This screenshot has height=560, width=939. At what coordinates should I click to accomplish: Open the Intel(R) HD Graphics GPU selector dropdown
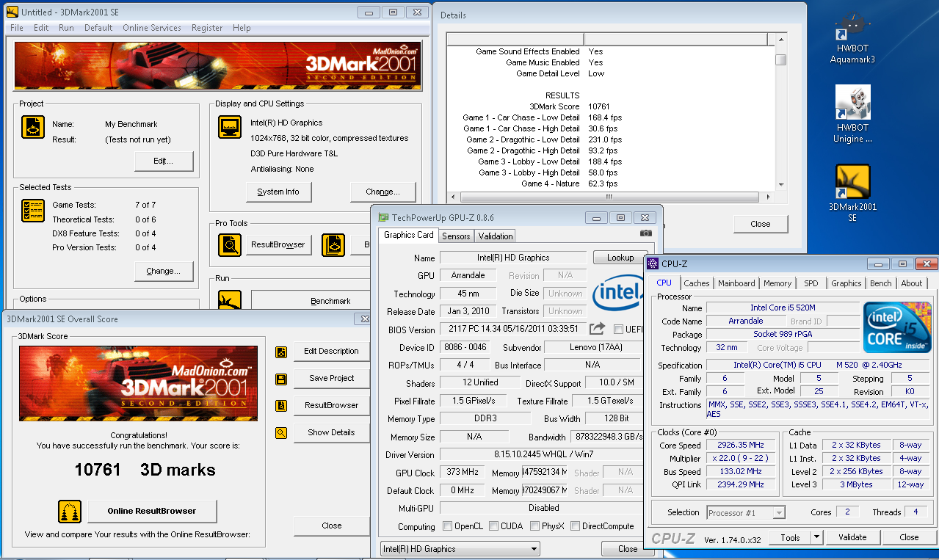pos(460,549)
